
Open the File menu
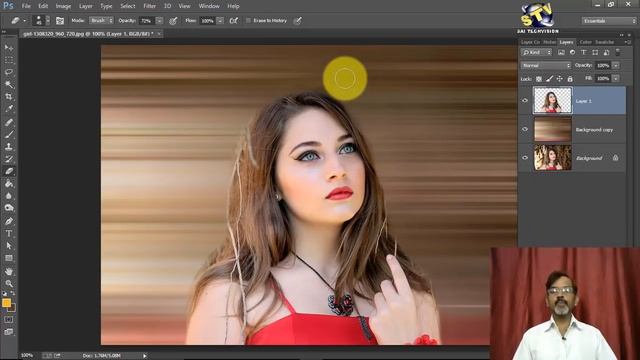[x=26, y=6]
